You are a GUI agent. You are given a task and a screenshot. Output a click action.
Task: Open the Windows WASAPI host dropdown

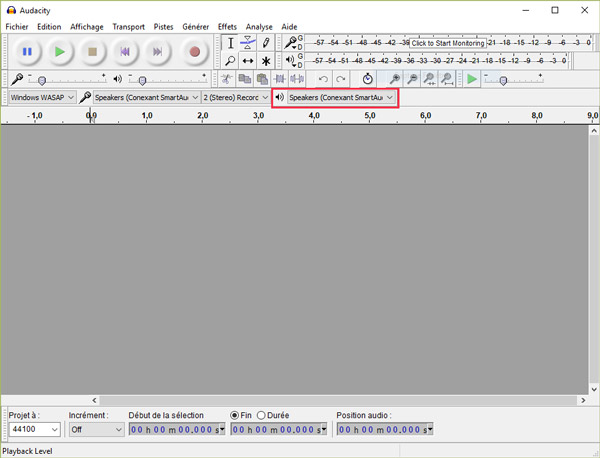(x=42, y=98)
